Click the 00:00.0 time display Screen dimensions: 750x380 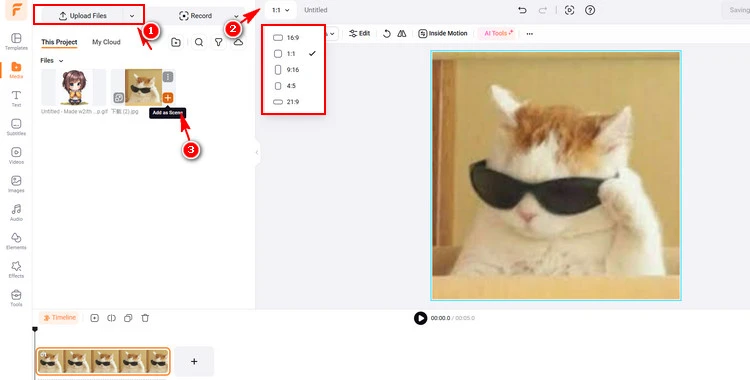tap(441, 318)
